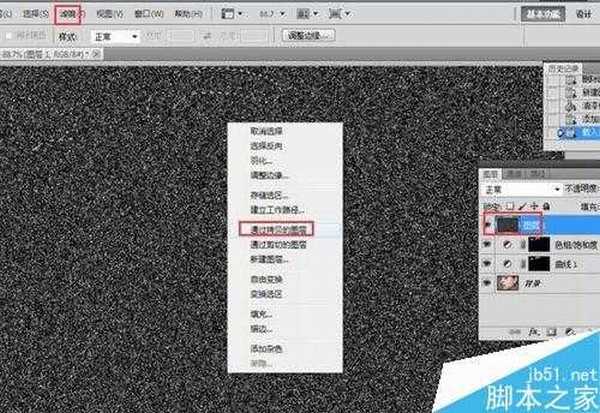This screenshot has width=600, height=413.
Task: Toggle visibility of 色相/饱和度 layer
Action: [x=489, y=243]
